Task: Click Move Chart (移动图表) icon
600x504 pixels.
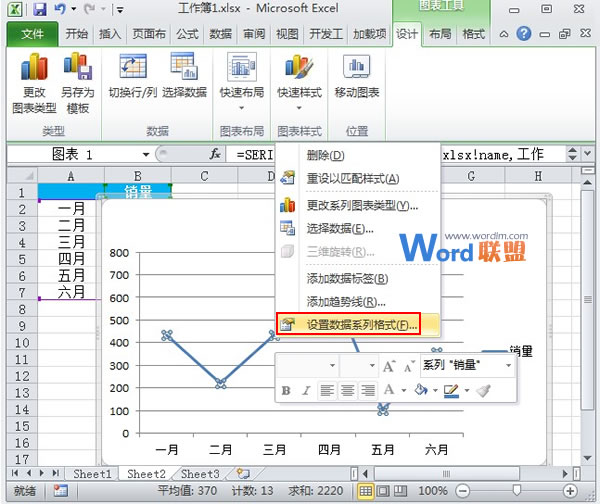Action: point(357,76)
